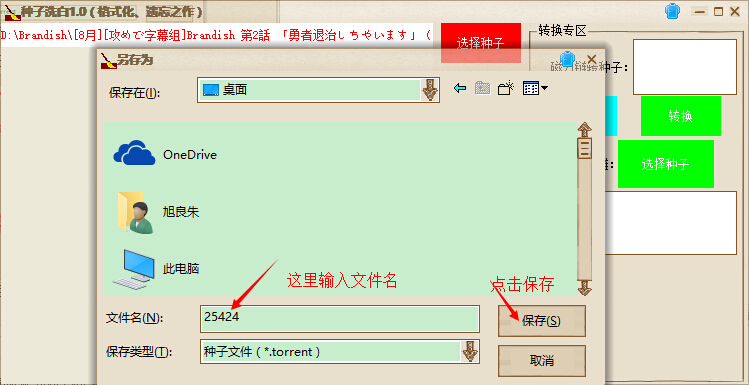Close the Save As dialog
Screen dimensions: 749x385
[591, 59]
